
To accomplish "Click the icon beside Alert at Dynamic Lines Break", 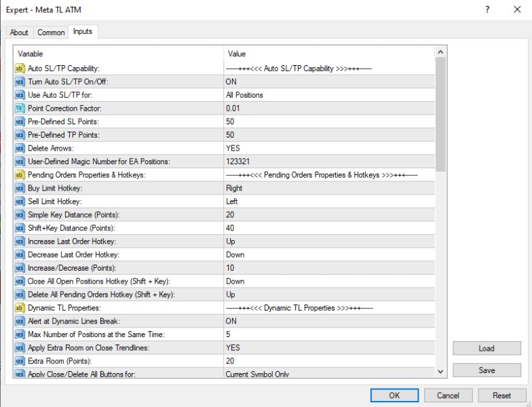I will 19,322.
